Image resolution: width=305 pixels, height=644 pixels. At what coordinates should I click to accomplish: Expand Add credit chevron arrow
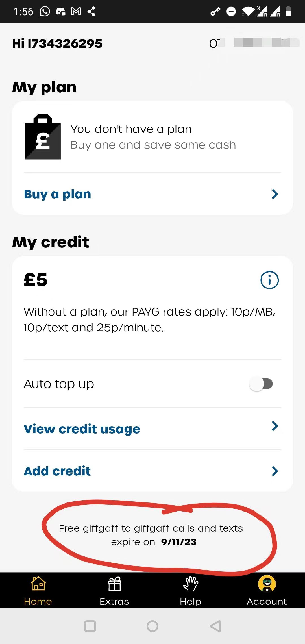point(275,471)
